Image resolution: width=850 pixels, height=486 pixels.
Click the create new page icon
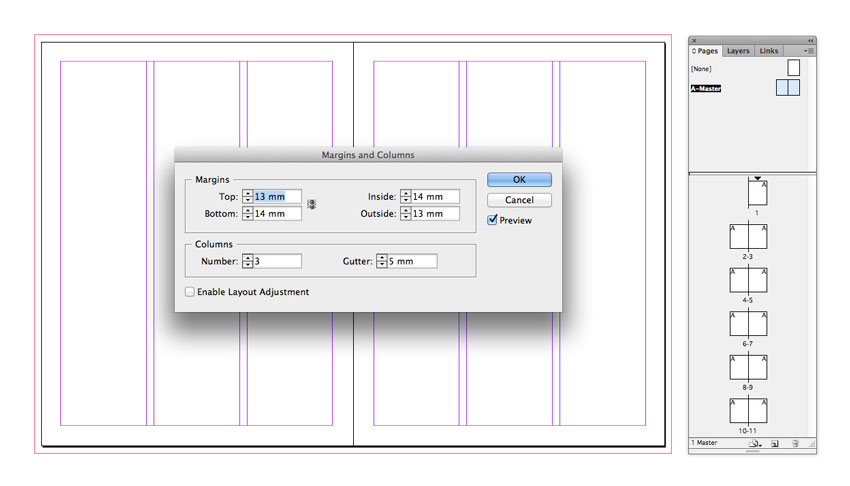[x=775, y=443]
